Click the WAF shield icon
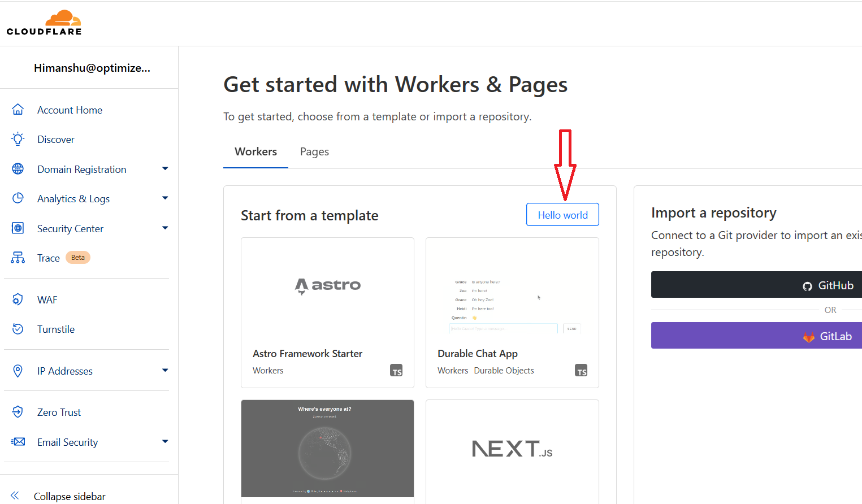 [x=18, y=299]
